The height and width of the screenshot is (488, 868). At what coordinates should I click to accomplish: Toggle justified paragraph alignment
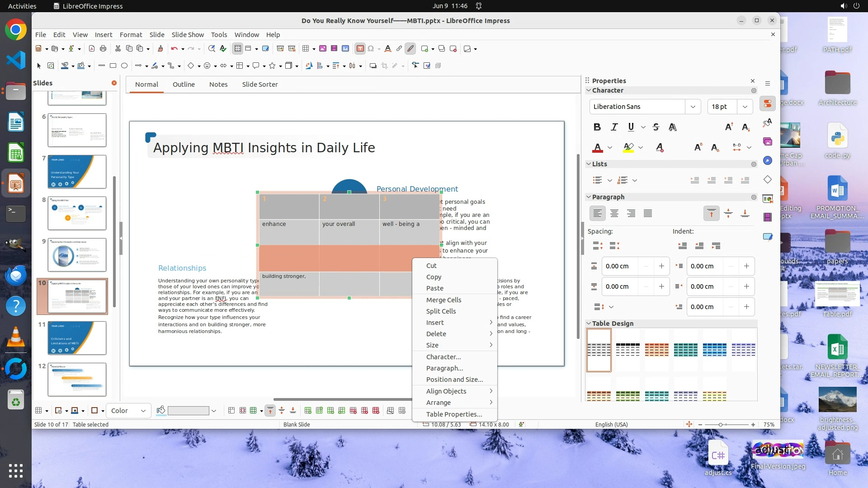point(648,213)
